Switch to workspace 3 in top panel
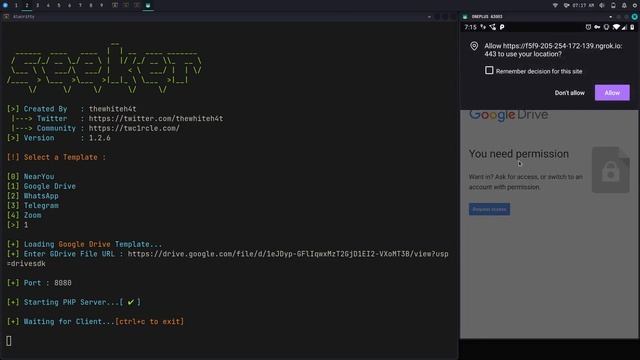 [38, 5]
